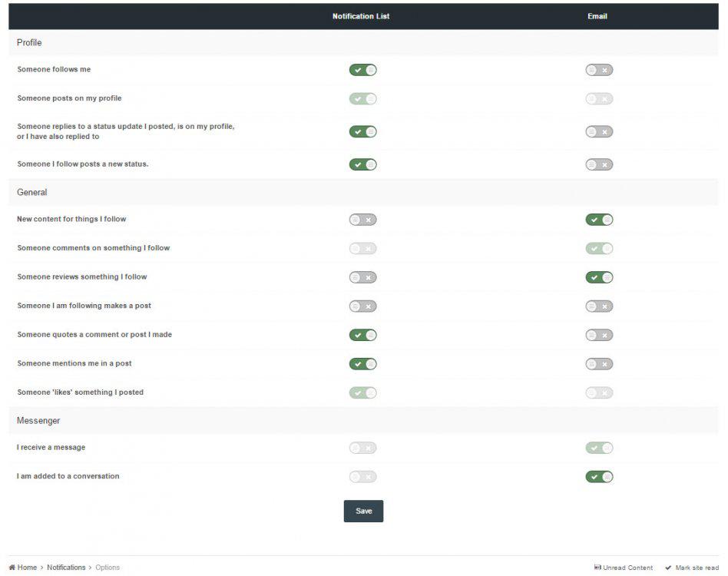The height and width of the screenshot is (576, 728).
Task: Open the Notifications breadcrumb link
Action: (x=66, y=568)
